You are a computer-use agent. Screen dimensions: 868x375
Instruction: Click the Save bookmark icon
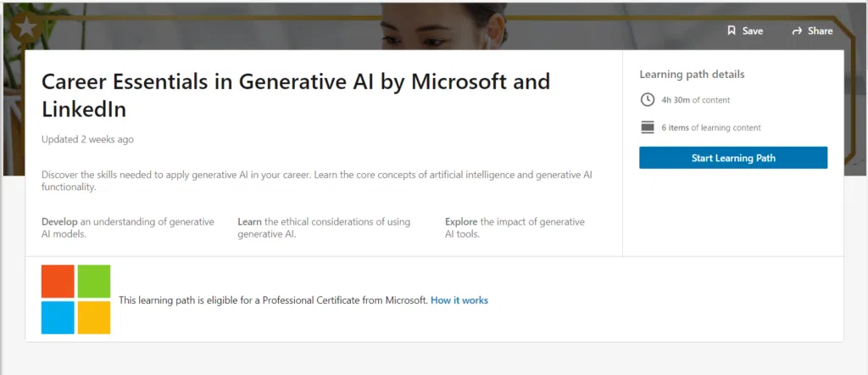click(732, 31)
